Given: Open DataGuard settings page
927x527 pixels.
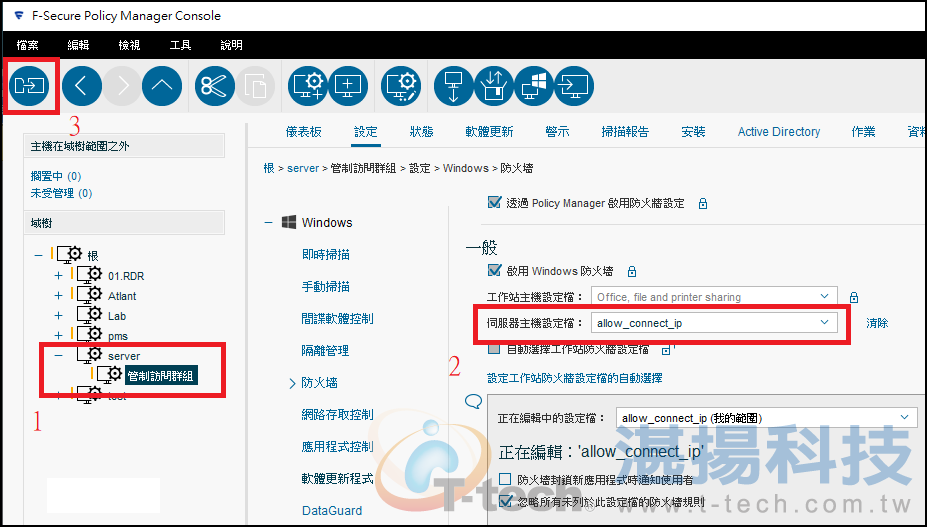Looking at the screenshot, I should (332, 510).
